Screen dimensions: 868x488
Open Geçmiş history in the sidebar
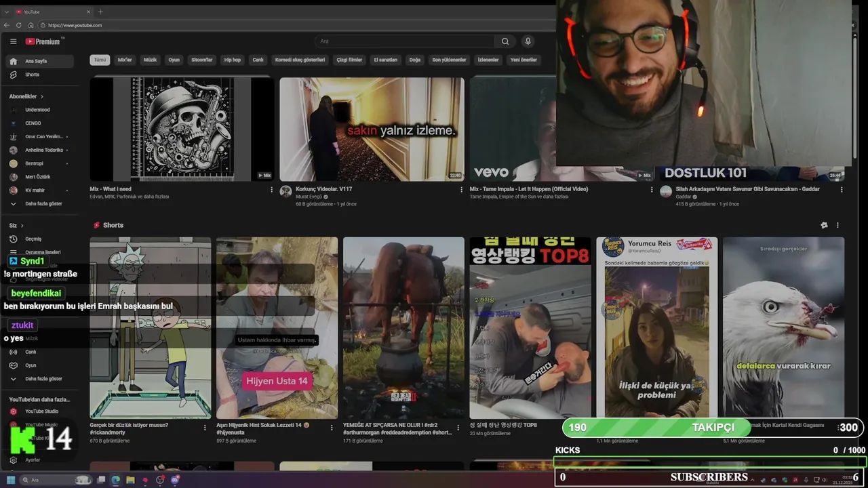[x=40, y=239]
